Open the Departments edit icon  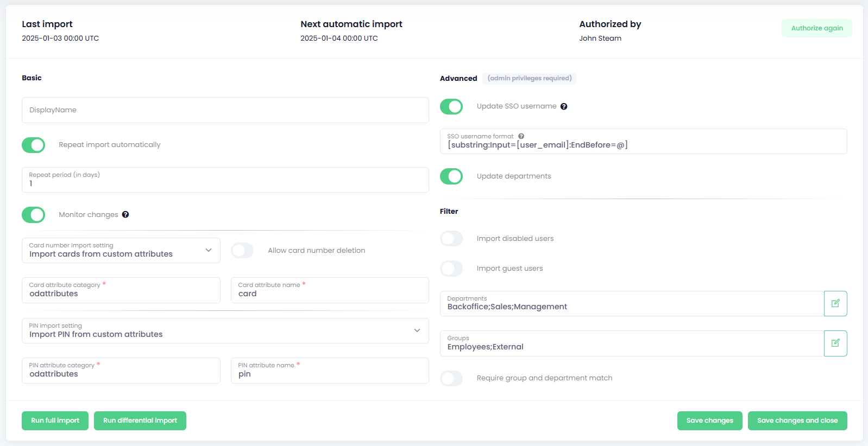pos(835,303)
